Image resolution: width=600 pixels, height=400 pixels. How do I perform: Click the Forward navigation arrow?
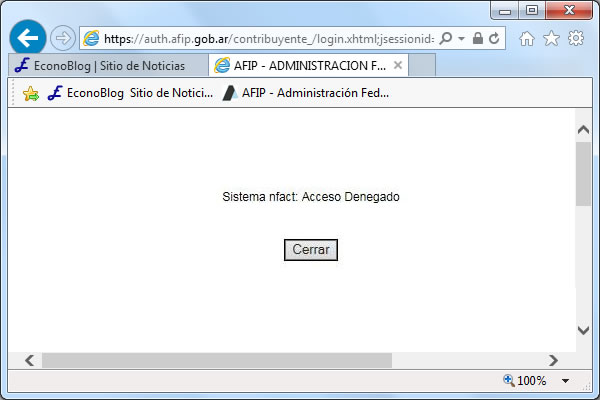pos(62,38)
